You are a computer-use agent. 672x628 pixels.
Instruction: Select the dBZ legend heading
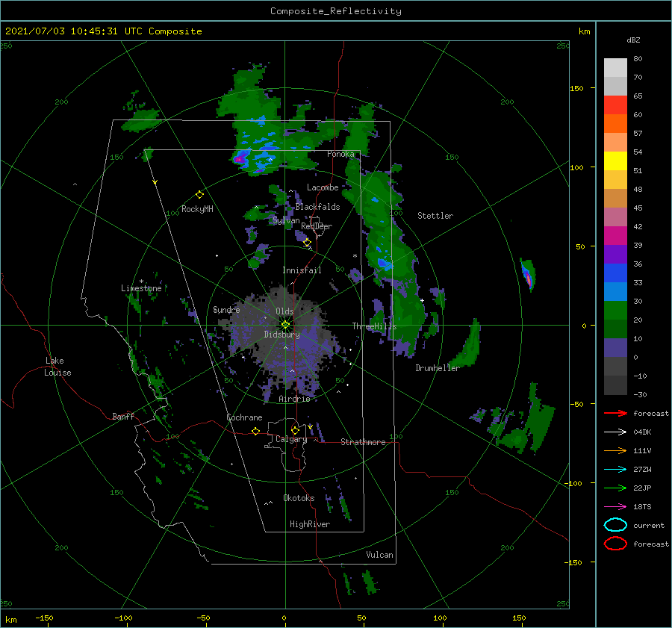pos(633,40)
